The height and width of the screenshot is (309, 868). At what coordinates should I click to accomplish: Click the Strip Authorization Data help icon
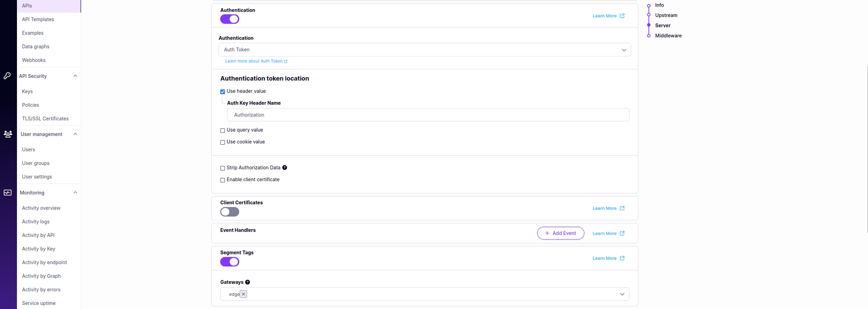285,168
